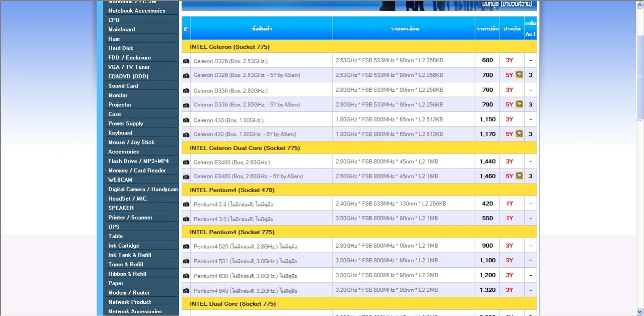
Task: Open Ink Tank & Refill category
Action: (129, 255)
